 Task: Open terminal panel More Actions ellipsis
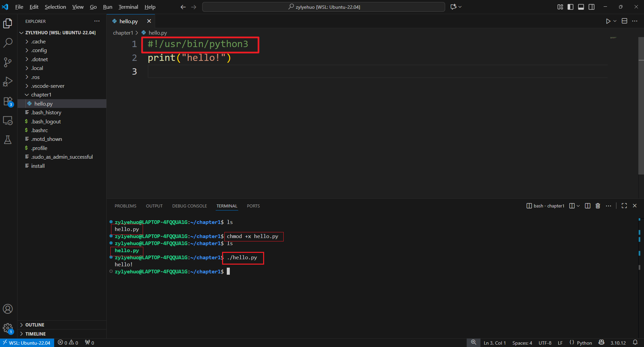pos(608,206)
